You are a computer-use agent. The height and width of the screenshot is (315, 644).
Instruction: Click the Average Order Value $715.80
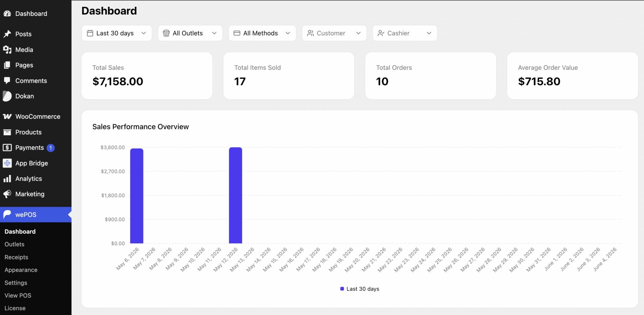(x=539, y=81)
